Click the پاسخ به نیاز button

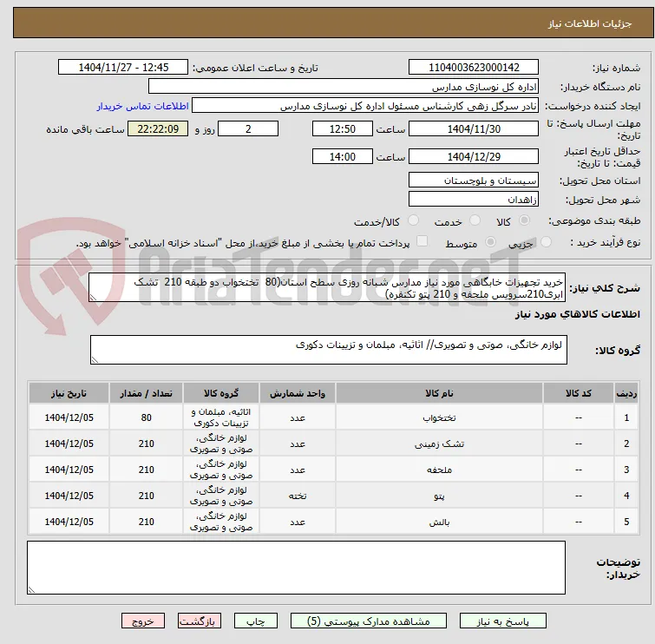[x=503, y=621]
